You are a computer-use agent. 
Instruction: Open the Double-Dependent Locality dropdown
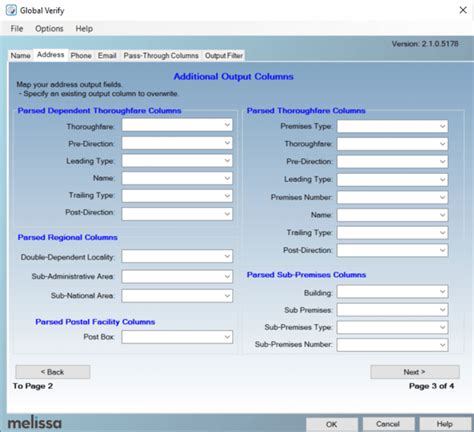[x=177, y=256]
